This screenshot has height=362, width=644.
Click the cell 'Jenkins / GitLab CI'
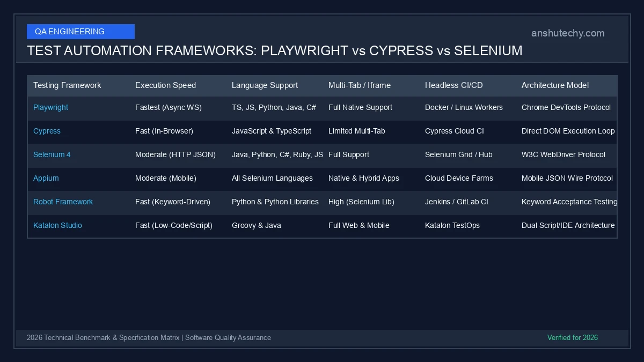coord(457,202)
